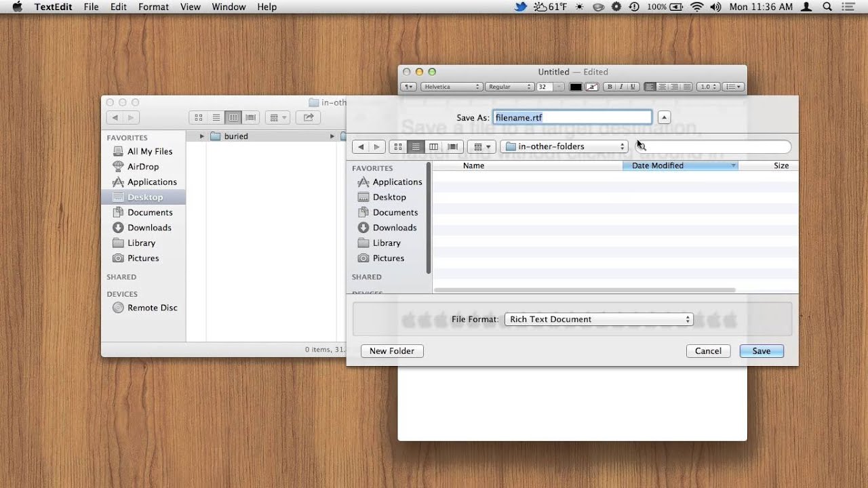Switch Finder window to icon view
868x488 pixels.
point(199,117)
